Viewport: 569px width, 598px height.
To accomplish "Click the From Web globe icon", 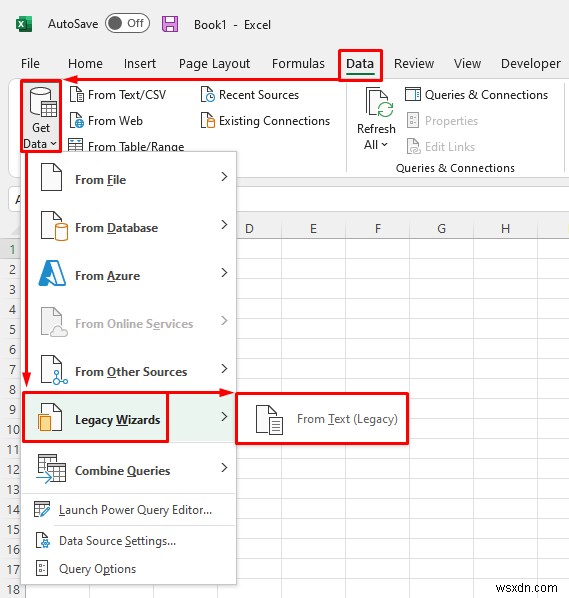I will [x=77, y=120].
